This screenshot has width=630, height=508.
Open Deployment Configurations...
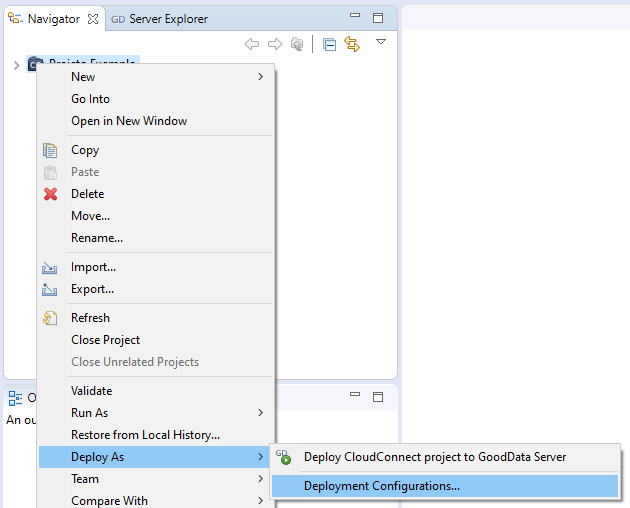(x=445, y=486)
